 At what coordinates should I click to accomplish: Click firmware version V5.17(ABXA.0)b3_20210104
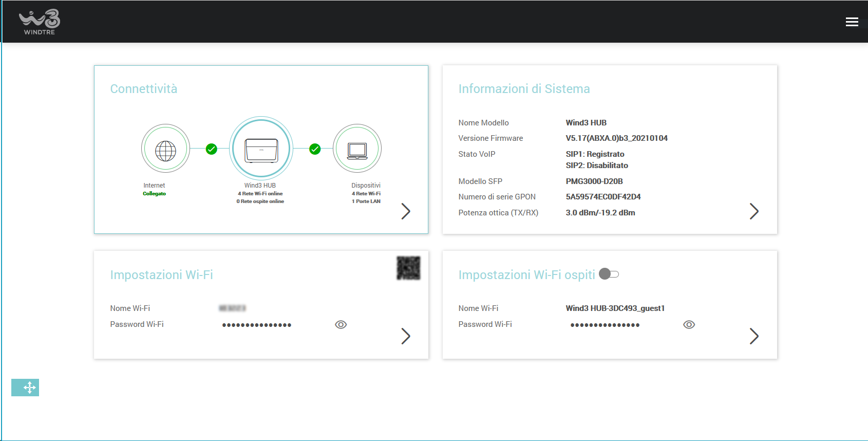tap(616, 138)
